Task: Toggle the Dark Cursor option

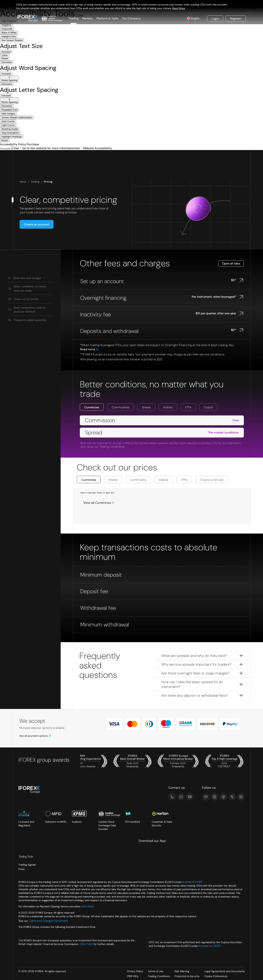Action: [8, 121]
